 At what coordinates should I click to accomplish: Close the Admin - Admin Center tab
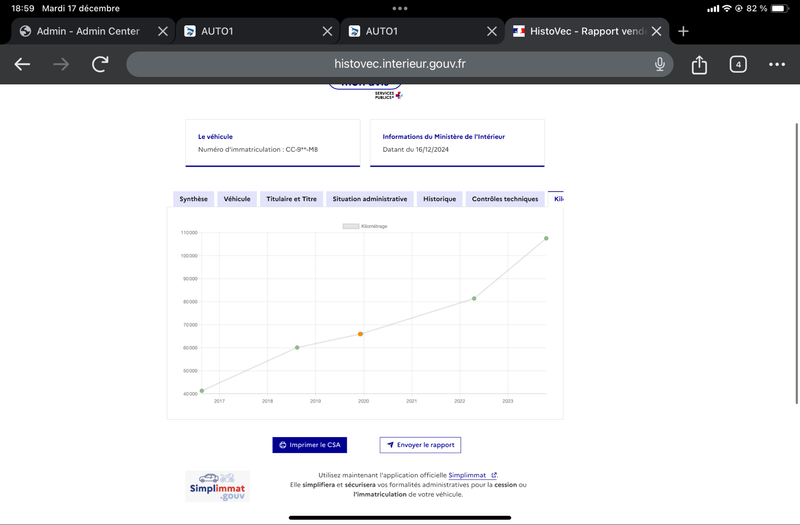pyautogui.click(x=163, y=32)
